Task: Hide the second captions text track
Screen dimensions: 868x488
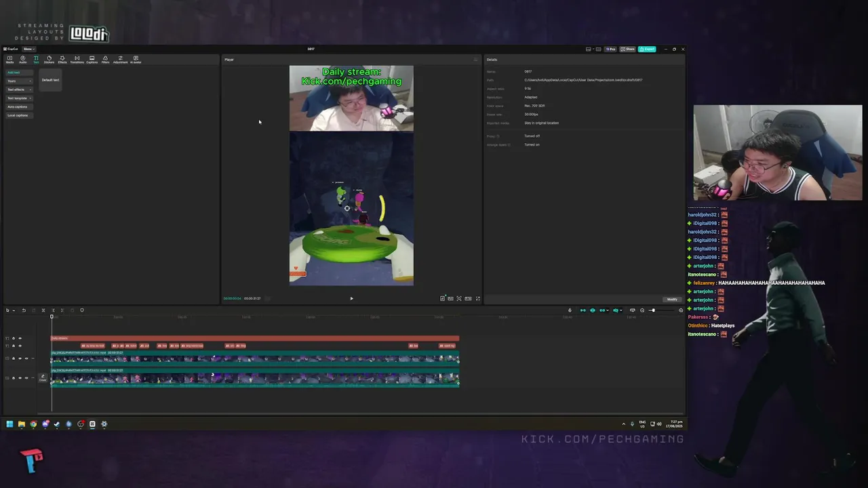Action: (20, 346)
